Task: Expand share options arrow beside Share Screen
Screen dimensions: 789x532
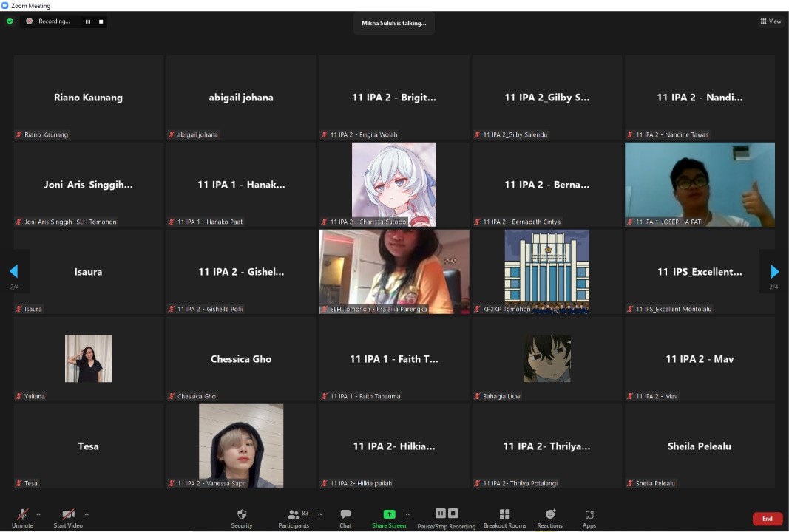Action: click(407, 514)
